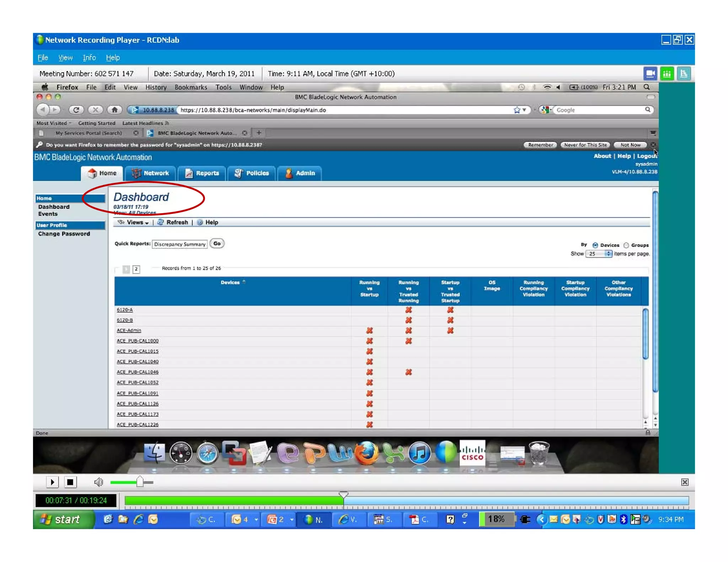Open device link ACE-Admin
The width and height of the screenshot is (728, 562).
tap(129, 330)
